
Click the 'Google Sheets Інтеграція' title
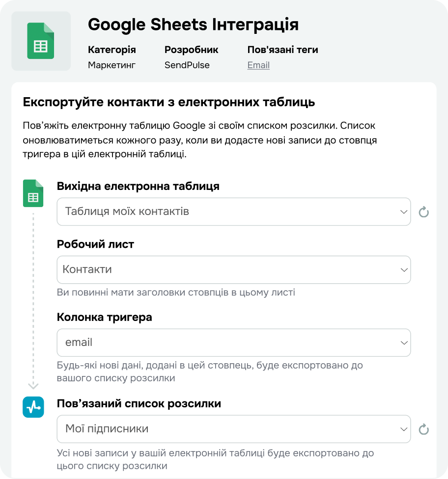193,24
